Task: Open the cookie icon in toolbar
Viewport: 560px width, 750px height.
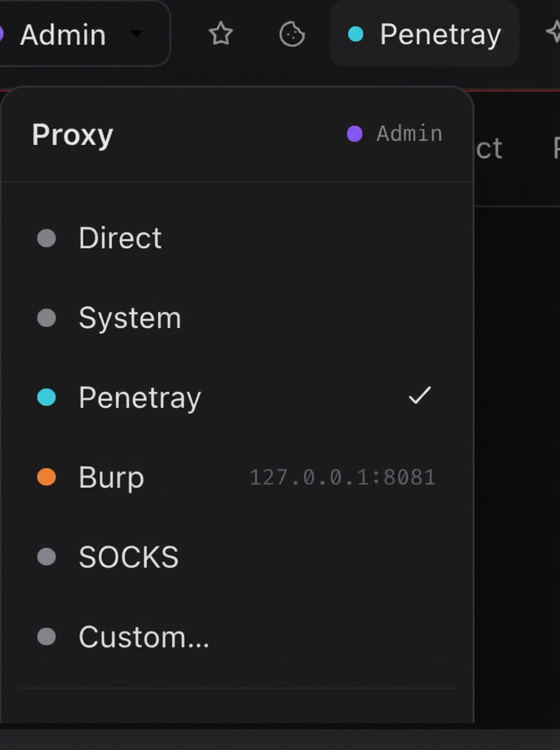Action: pos(292,34)
